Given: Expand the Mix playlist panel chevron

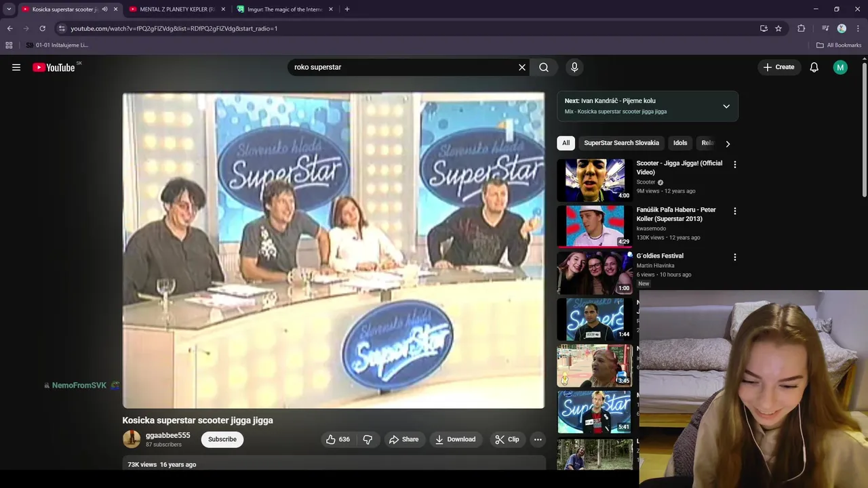Looking at the screenshot, I should point(726,106).
